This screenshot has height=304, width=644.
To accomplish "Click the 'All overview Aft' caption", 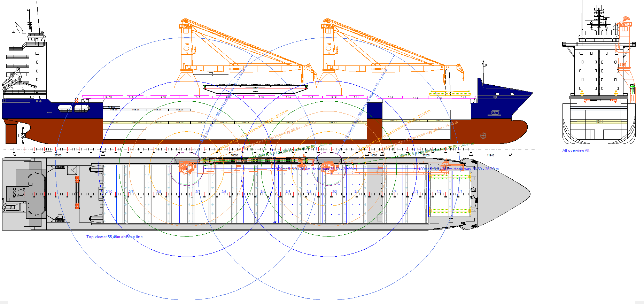I will [x=576, y=150].
